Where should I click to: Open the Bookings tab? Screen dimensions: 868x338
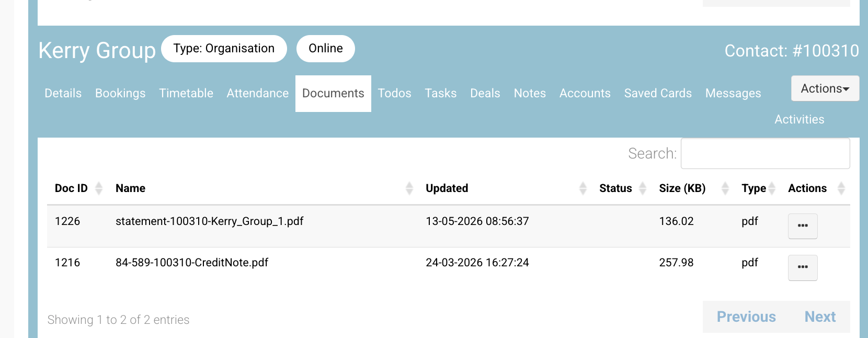point(120,93)
